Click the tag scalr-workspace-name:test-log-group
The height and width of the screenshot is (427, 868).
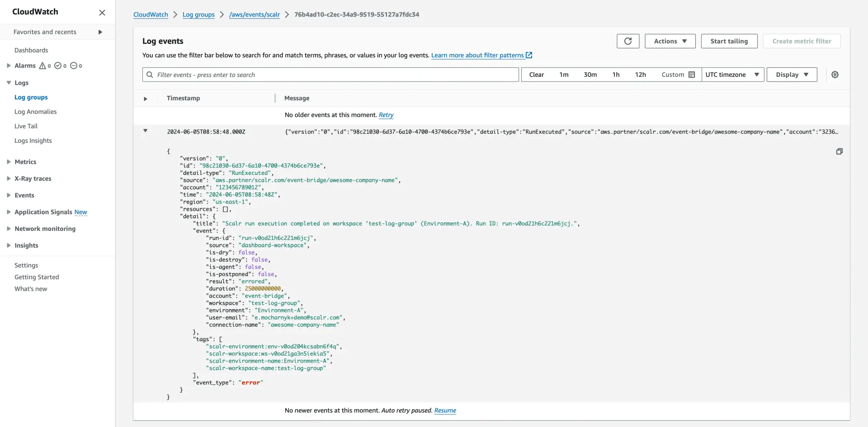[266, 368]
